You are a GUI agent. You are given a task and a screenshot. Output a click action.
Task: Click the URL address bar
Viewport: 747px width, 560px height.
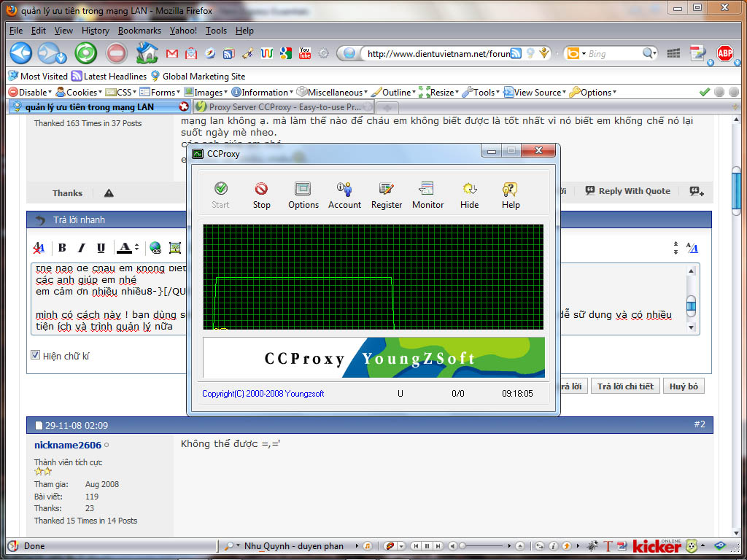pos(438,53)
